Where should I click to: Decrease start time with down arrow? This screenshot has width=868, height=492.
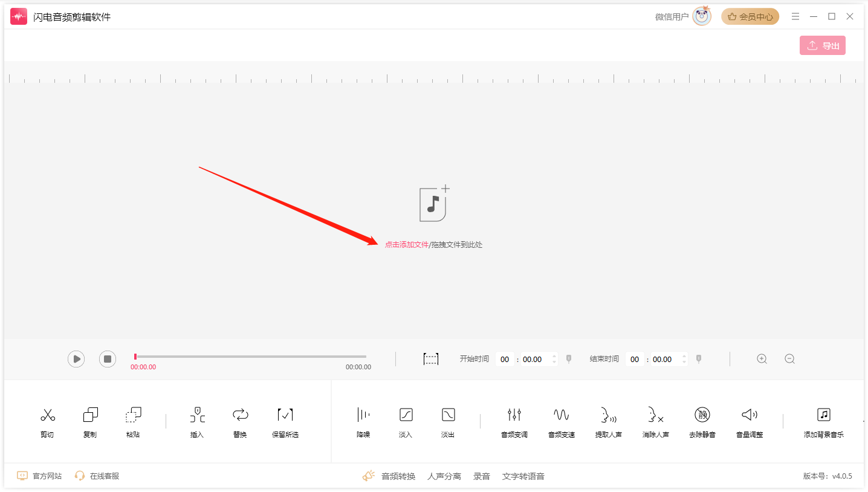click(x=554, y=362)
